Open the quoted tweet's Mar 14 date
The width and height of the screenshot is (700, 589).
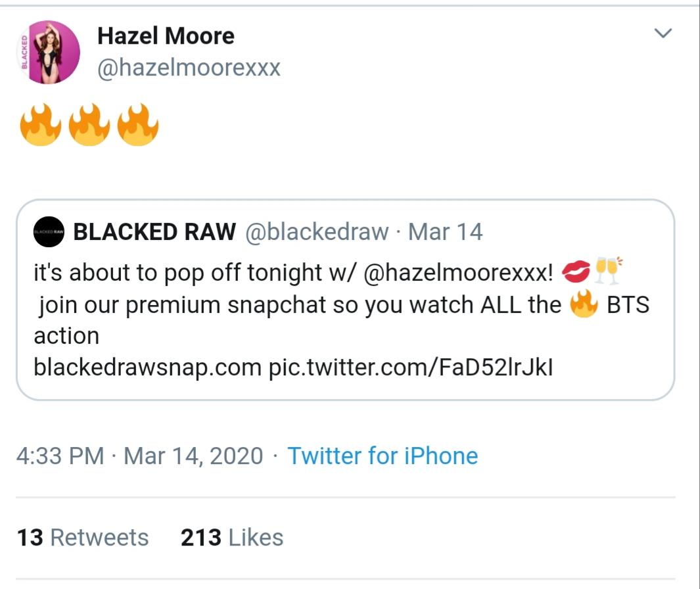pyautogui.click(x=445, y=232)
